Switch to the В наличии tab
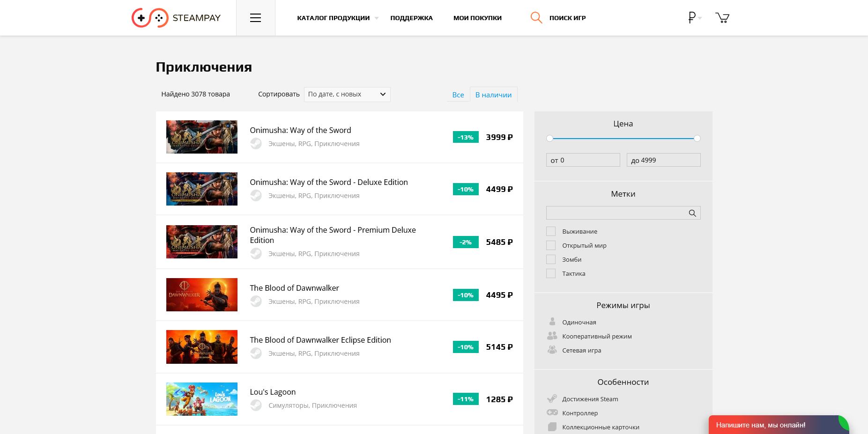The width and height of the screenshot is (868, 434). [x=493, y=95]
